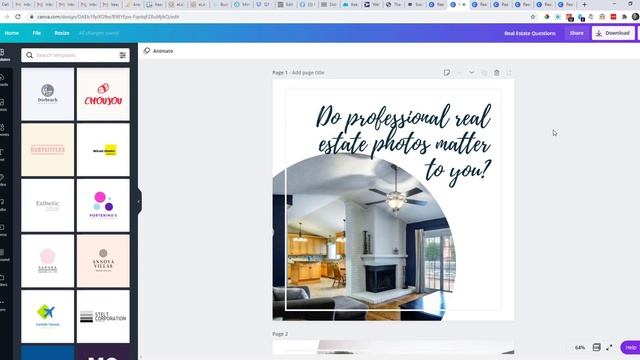The image size is (640, 360).
Task: Click the Page 2 label
Action: (280, 334)
